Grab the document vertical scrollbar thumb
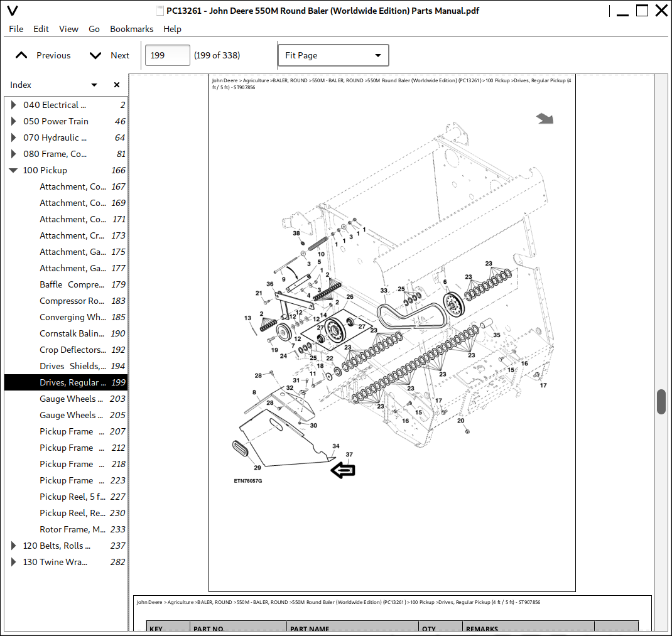 click(x=661, y=402)
